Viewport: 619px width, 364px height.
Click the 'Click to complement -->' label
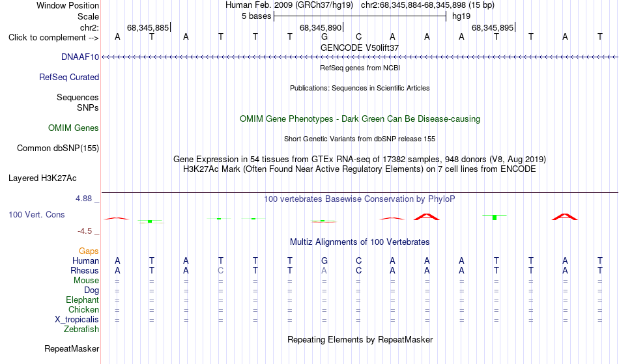click(53, 38)
